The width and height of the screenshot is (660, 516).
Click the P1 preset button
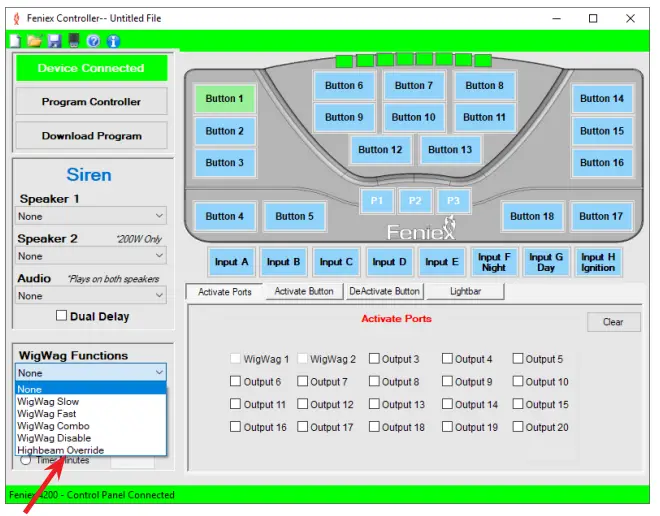377,201
